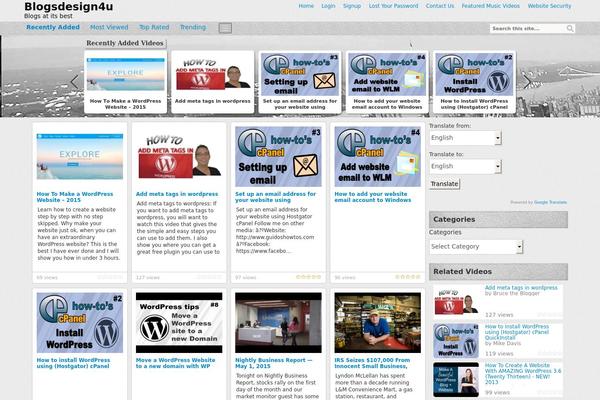Click the Search this site field
The height and width of the screenshot is (400, 600).
[527, 28]
